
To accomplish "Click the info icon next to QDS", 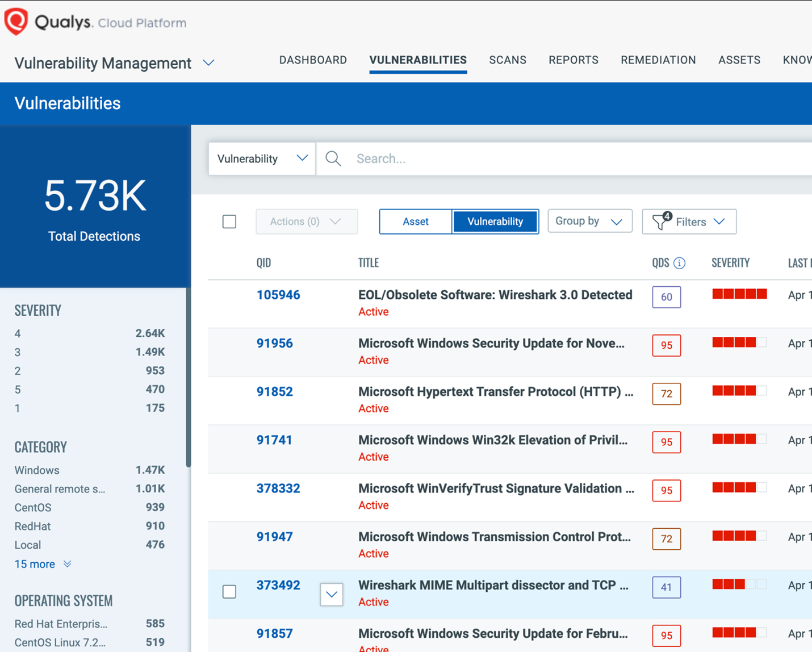I will [x=680, y=262].
